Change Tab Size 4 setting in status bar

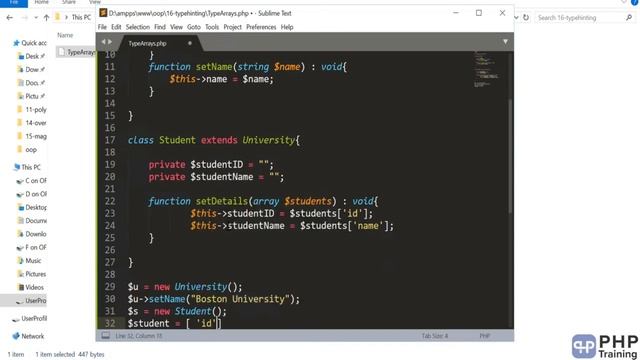(435, 336)
